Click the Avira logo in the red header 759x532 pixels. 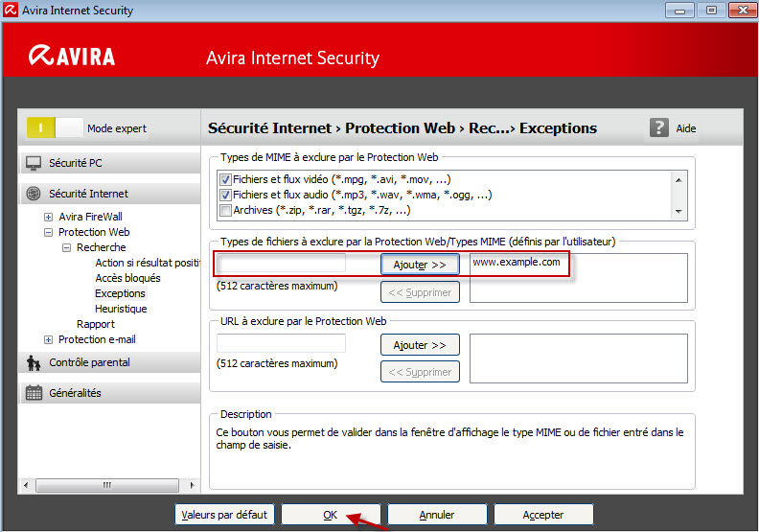72,56
